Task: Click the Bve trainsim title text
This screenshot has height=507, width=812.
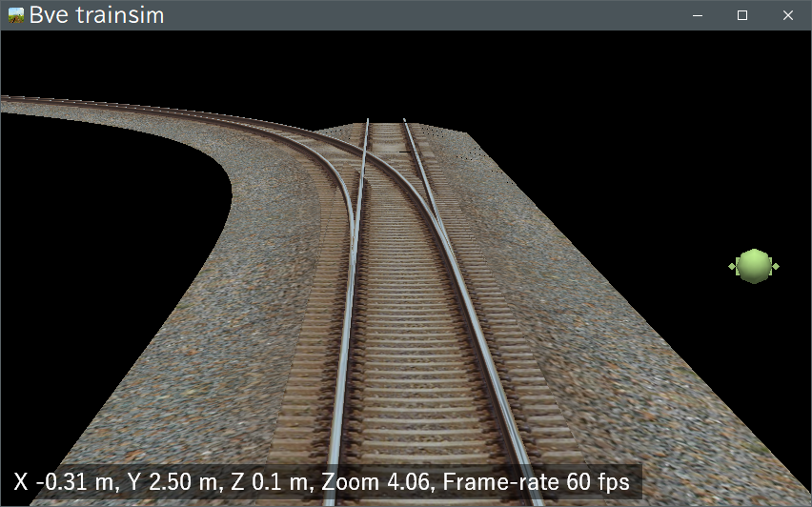Action: click(x=96, y=15)
